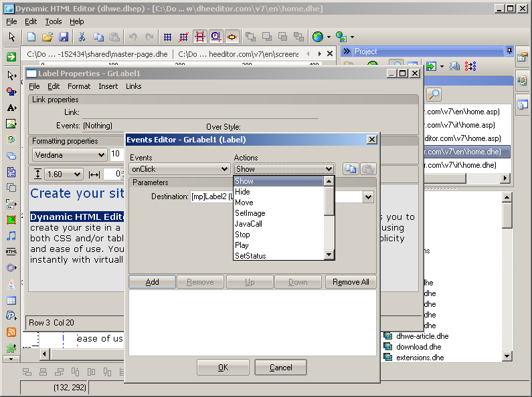Screen dimensions: 532x397
Task: Collapse the Project panel with double chevron
Action: pyautogui.click(x=347, y=51)
